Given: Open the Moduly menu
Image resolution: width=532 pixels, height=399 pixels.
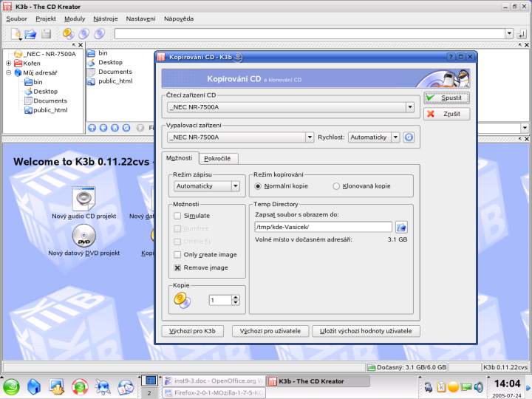Looking at the screenshot, I should point(75,18).
